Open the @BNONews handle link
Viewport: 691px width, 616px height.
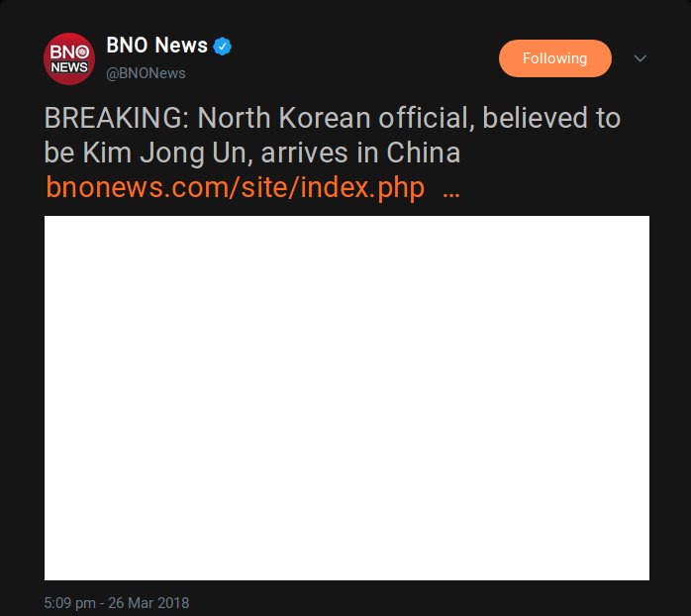146,73
